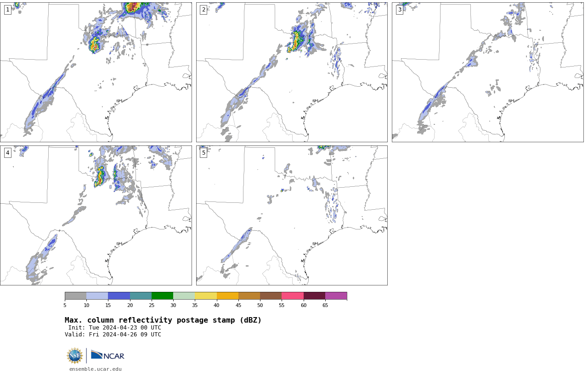
Task: Open ensemble member 4 reflectivity map
Action: 96,215
